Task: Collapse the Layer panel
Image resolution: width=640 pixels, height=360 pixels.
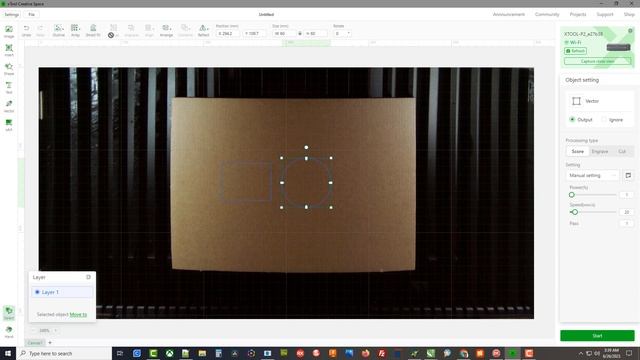Action: point(89,277)
